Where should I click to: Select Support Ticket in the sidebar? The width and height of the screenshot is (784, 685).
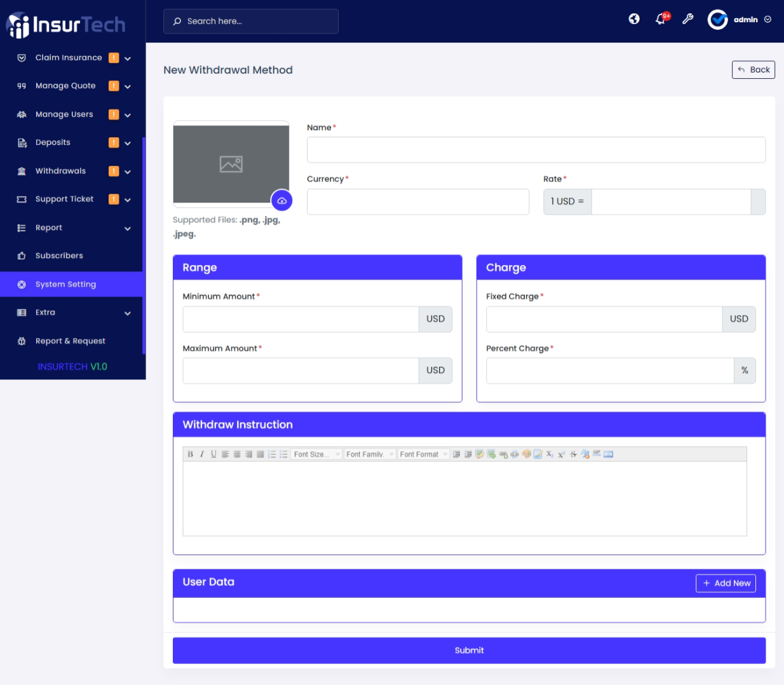tap(71, 199)
